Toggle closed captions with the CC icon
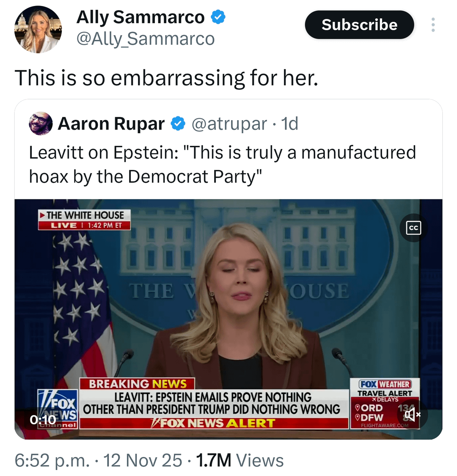 pyautogui.click(x=413, y=228)
